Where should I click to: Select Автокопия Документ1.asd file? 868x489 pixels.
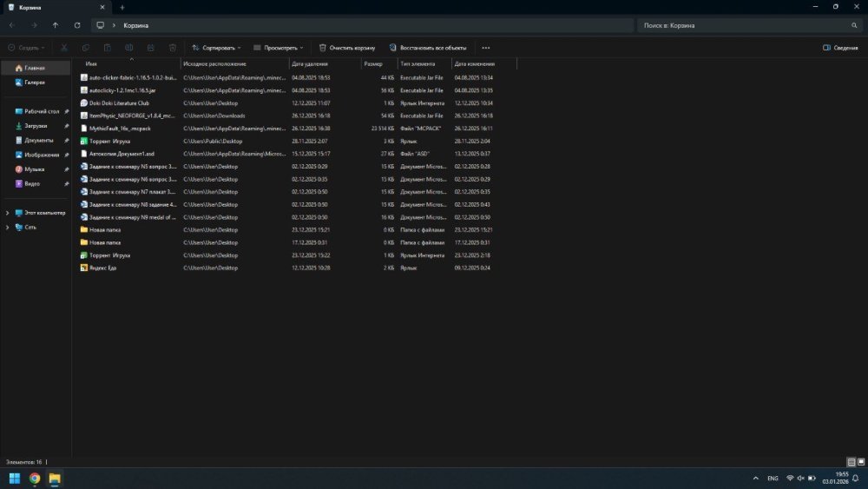coord(122,154)
